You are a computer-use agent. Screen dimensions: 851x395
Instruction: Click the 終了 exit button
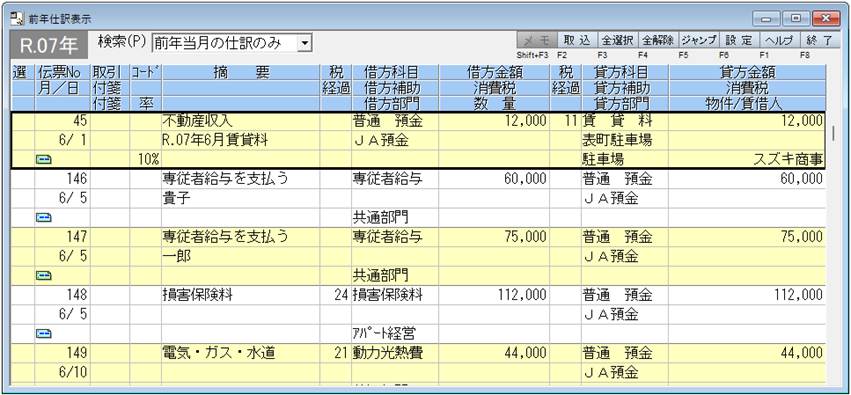(x=820, y=40)
